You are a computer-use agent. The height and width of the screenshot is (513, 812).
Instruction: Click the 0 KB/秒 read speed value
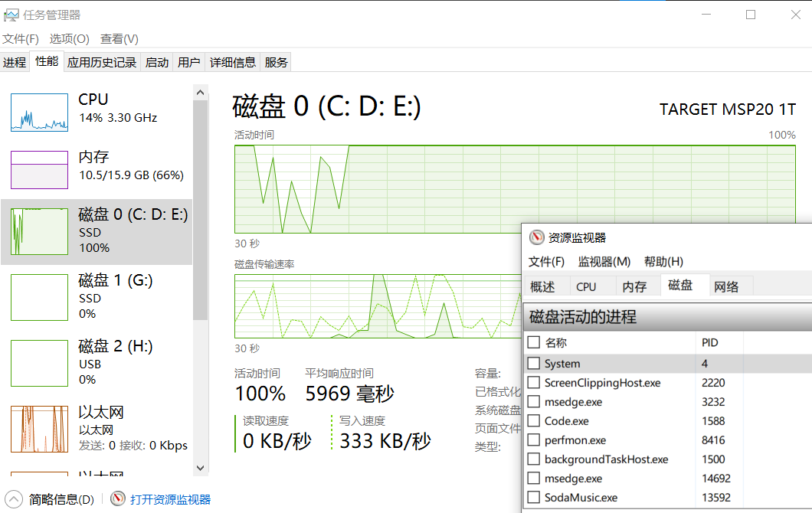click(x=277, y=441)
